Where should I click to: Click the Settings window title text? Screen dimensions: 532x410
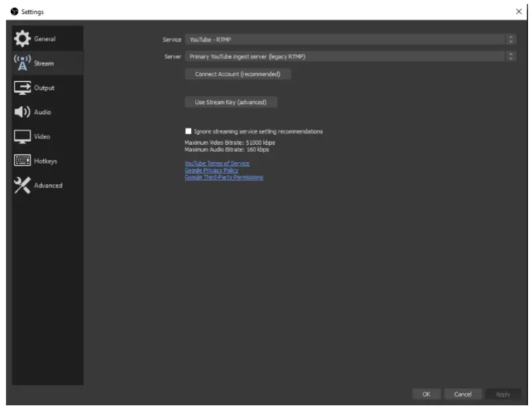(x=33, y=12)
